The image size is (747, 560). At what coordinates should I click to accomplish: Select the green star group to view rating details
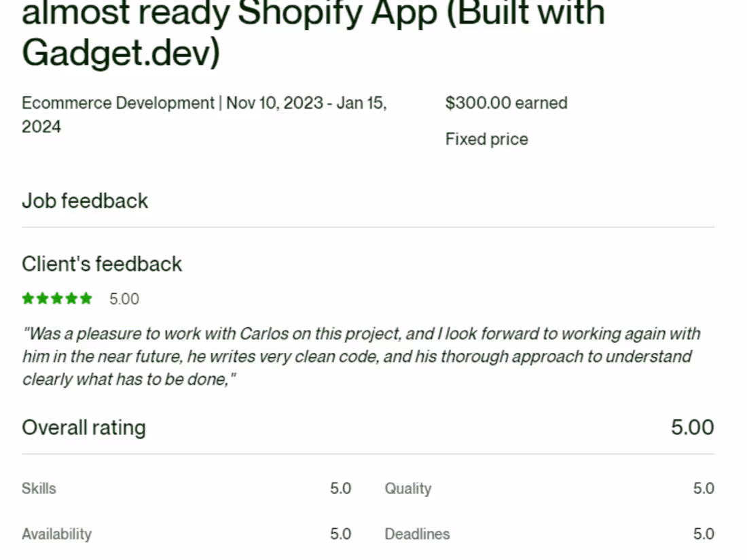(x=57, y=299)
